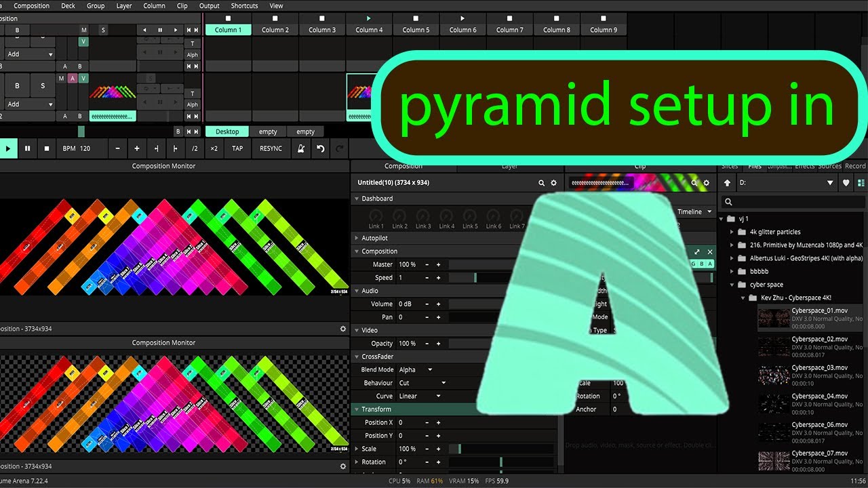This screenshot has width=868, height=488.
Task: Increase BPM with the plus button
Action: [x=136, y=148]
